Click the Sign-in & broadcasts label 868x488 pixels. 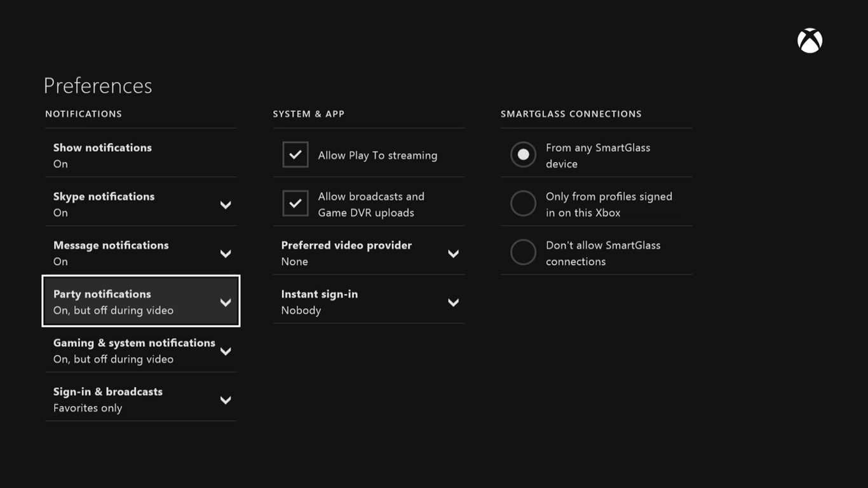[x=107, y=392]
